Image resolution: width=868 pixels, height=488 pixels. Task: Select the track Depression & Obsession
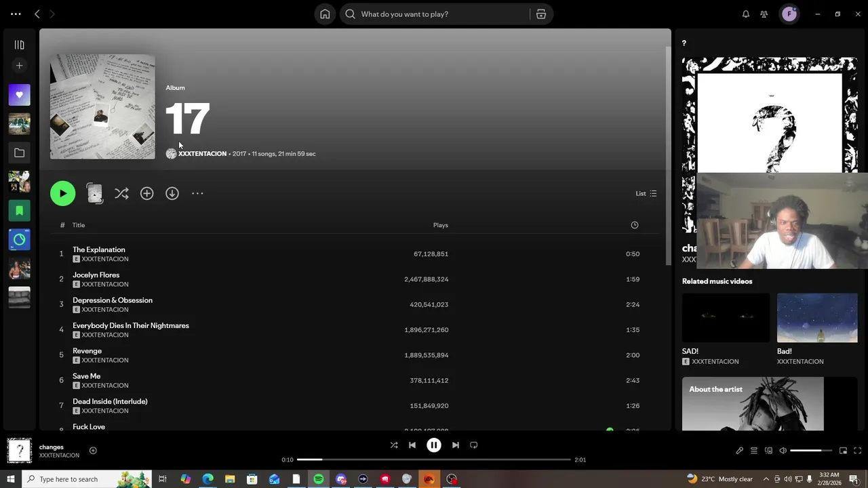tap(113, 300)
